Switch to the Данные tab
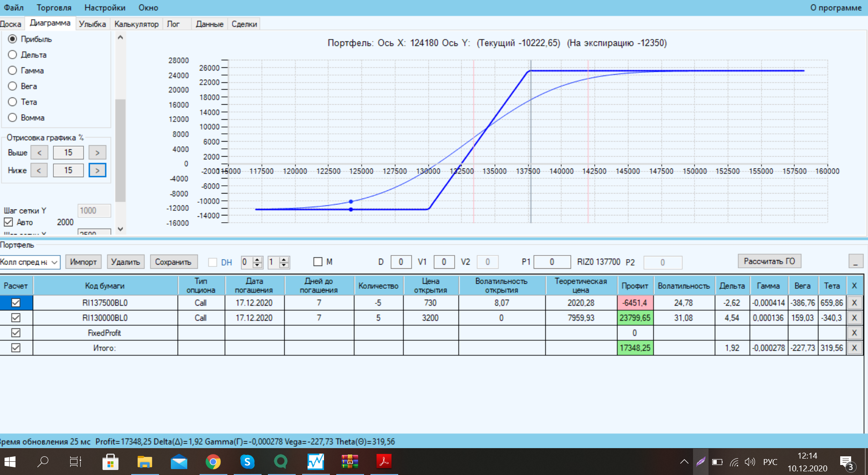The image size is (868, 475). (210, 24)
